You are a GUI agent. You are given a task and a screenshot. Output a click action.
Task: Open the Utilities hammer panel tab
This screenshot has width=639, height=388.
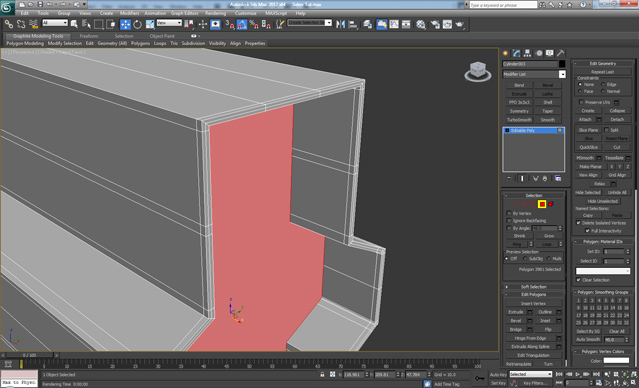click(x=561, y=53)
